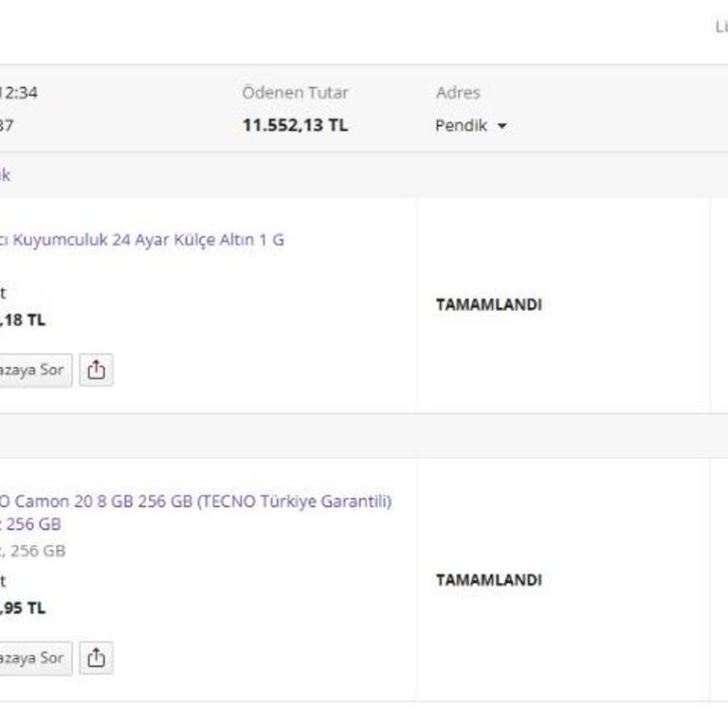Click TAMAMLANDI status of the gold bar order
The width and height of the screenshot is (728, 728).
click(488, 305)
